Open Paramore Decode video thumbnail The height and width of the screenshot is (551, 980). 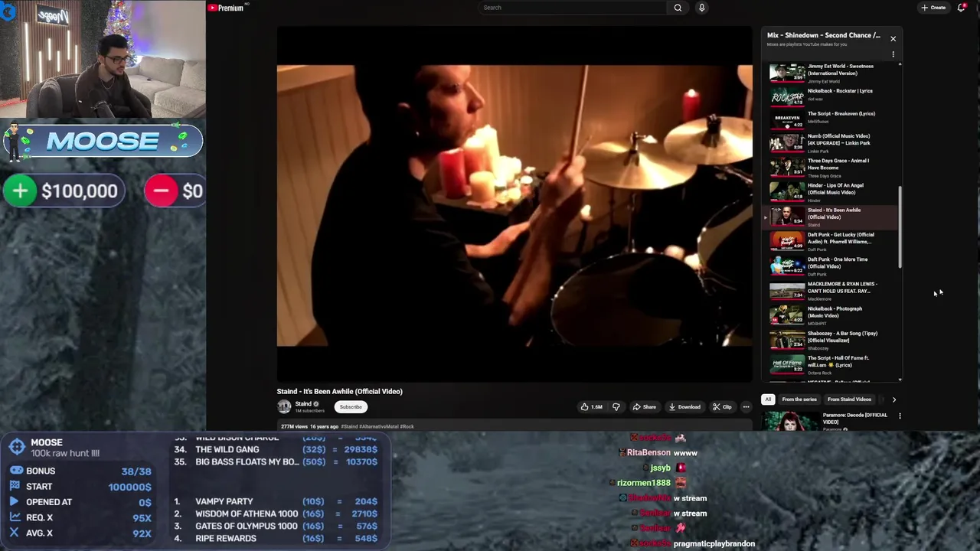tap(790, 421)
